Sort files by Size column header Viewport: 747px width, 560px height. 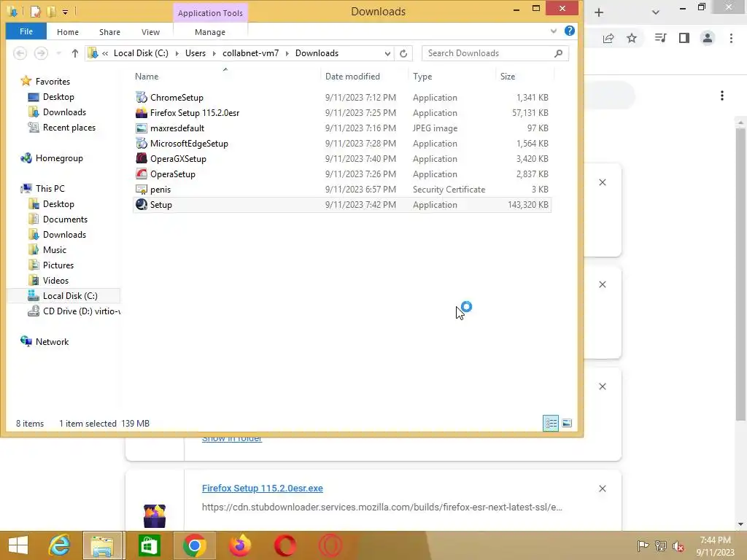point(524,76)
